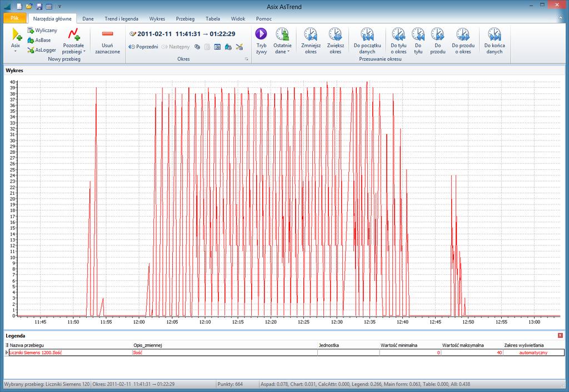This screenshot has height=392, width=569.
Task: Open the Plik file menu
Action: [14, 18]
